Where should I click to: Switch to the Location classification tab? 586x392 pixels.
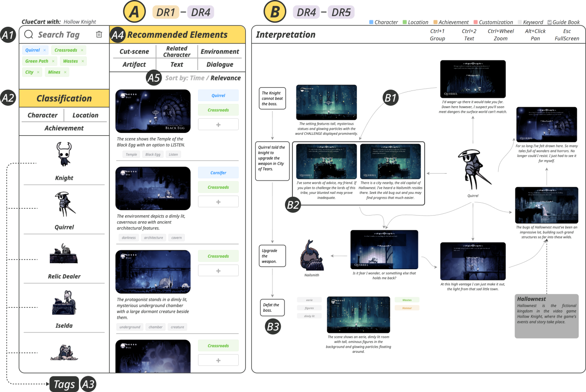click(85, 115)
